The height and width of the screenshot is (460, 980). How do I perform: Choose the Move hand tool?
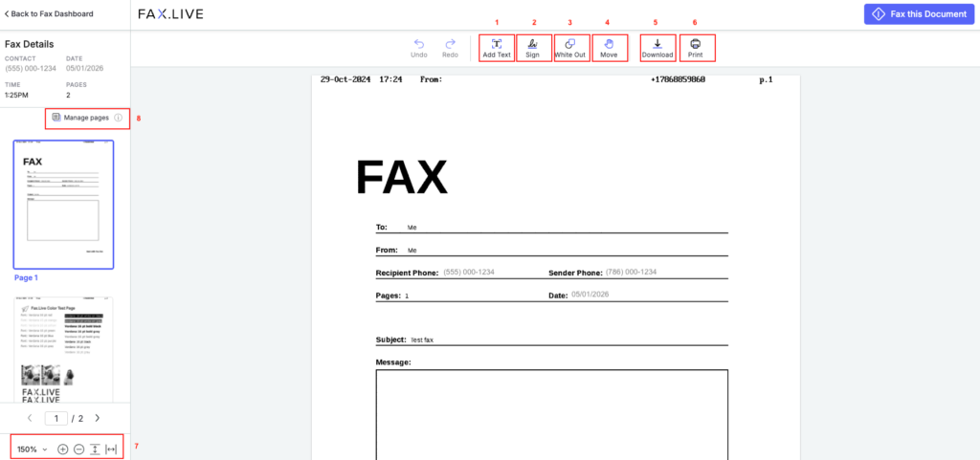609,48
